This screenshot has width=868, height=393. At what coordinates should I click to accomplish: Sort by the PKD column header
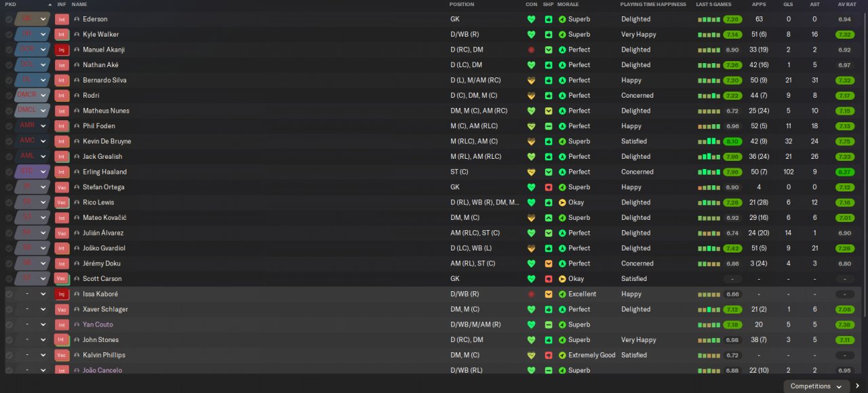[10, 5]
